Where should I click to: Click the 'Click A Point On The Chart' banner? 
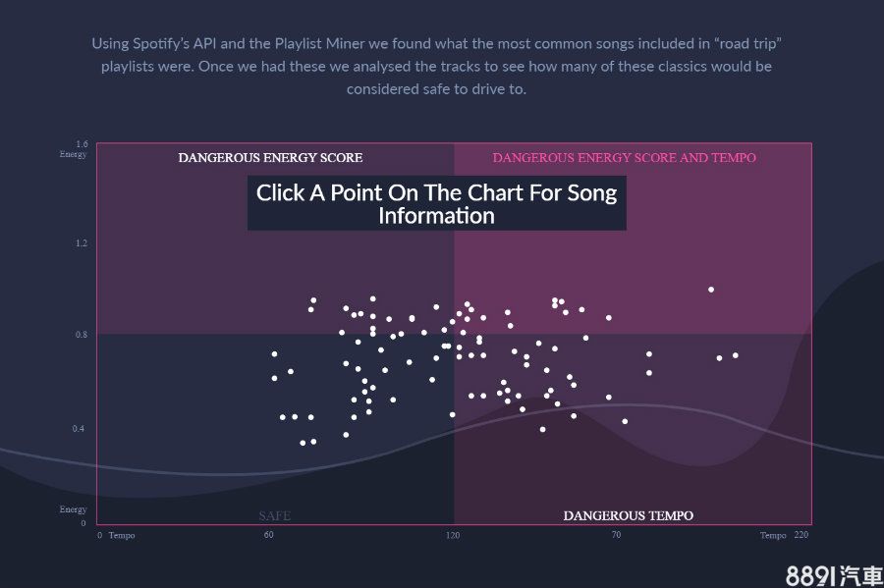point(436,204)
